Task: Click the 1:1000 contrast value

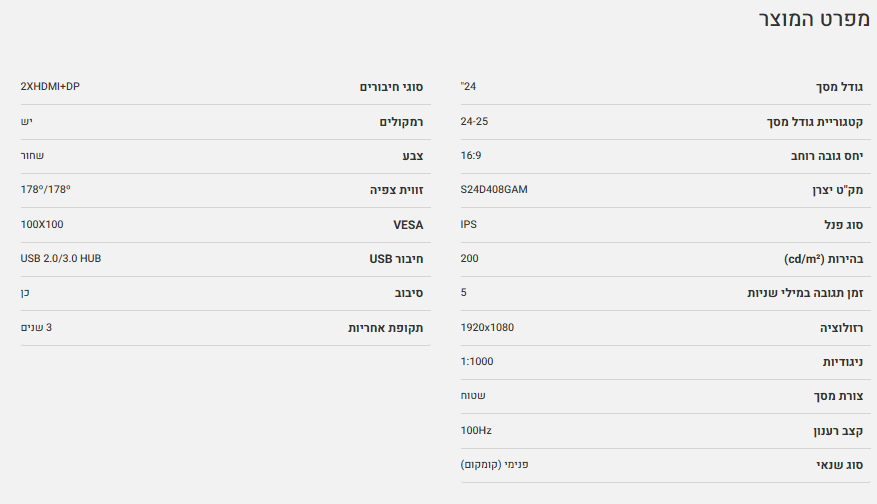Action: 477,361
